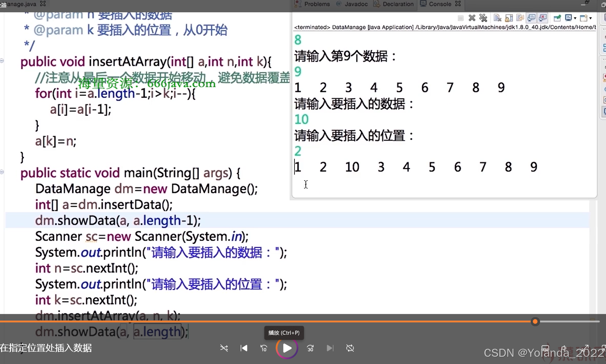The image size is (606, 364).
Task: Click the 请输入要插入的位置 console prompt
Action: pos(354,136)
